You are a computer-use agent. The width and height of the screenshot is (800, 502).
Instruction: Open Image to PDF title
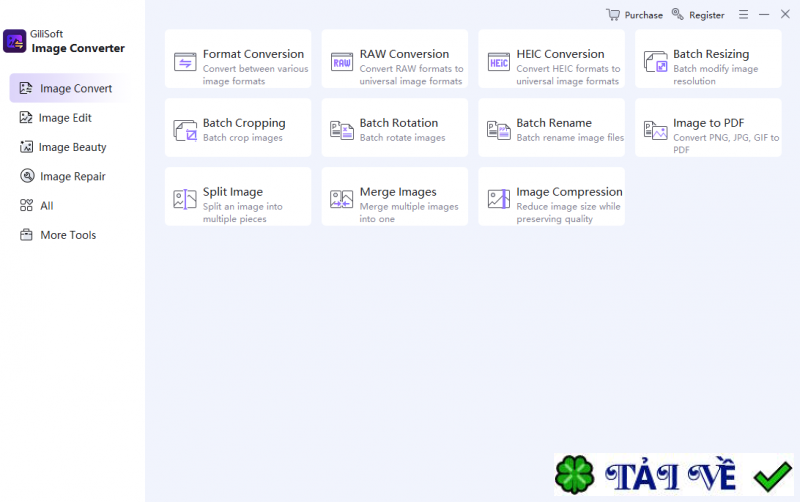pyautogui.click(x=708, y=123)
